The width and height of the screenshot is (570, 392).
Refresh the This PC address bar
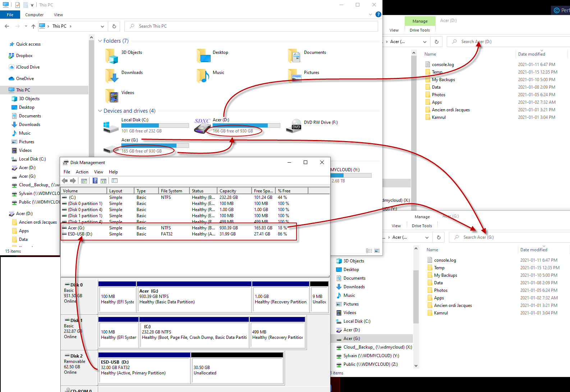click(114, 26)
